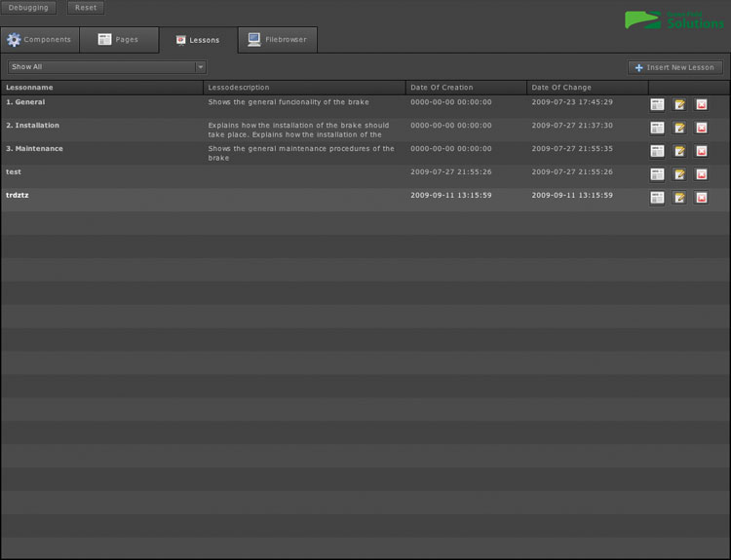Open the Pages tab
The height and width of the screenshot is (560, 731).
coord(119,40)
